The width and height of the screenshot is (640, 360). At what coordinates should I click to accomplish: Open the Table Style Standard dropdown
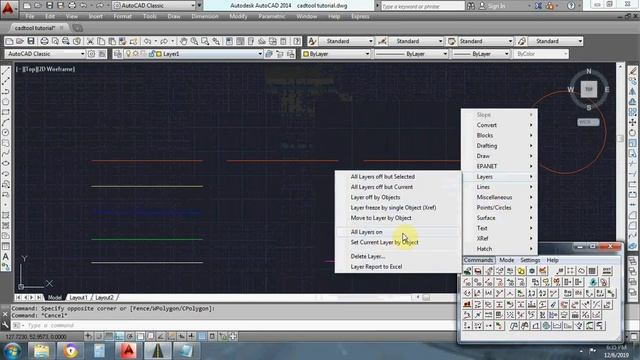(485, 41)
